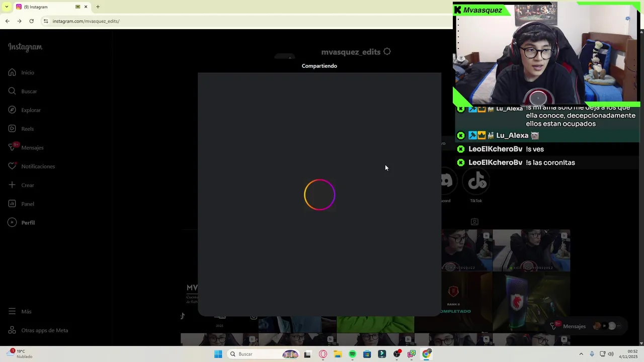
Task: Reload the Instagram page
Action: (x=31, y=21)
